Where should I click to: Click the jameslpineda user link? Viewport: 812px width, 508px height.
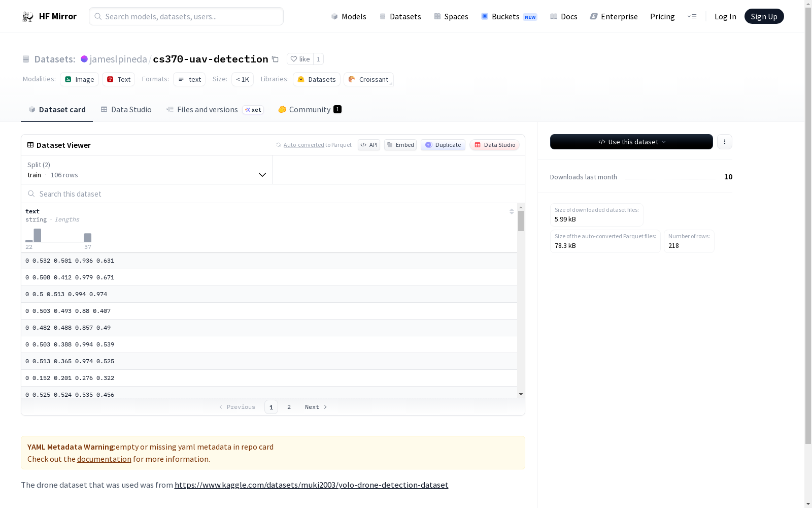point(118,59)
